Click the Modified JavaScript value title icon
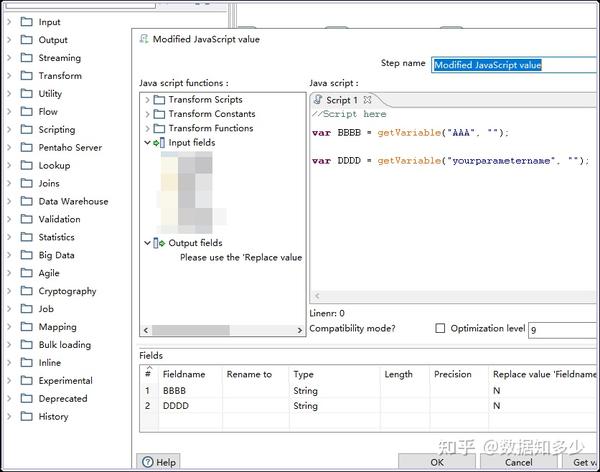 coord(144,39)
